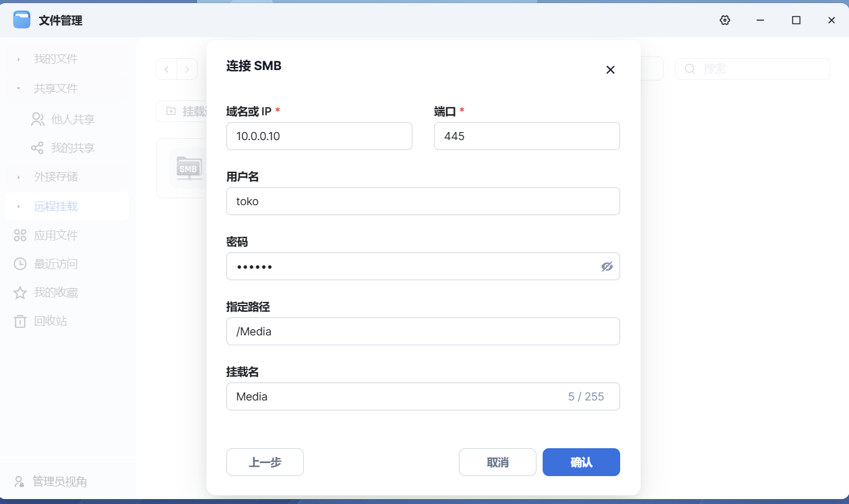
Task: Minimize the 文件管理 window
Action: coord(760,20)
